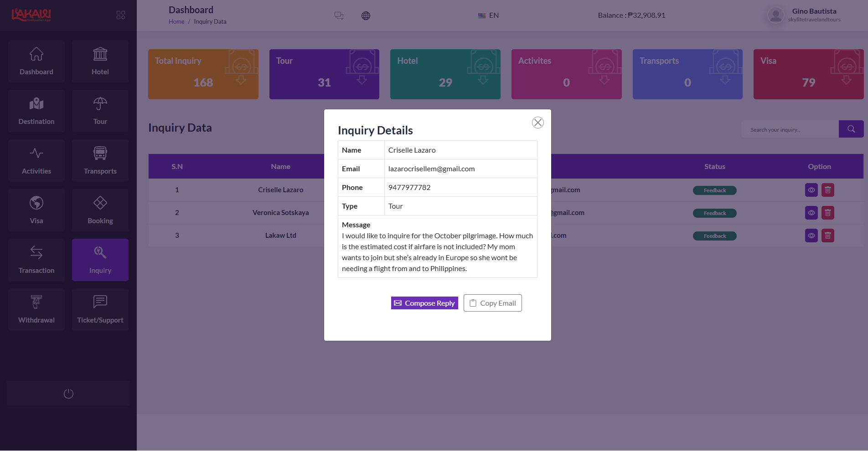Follow the Home breadcrumb link
868x451 pixels.
coord(176,21)
